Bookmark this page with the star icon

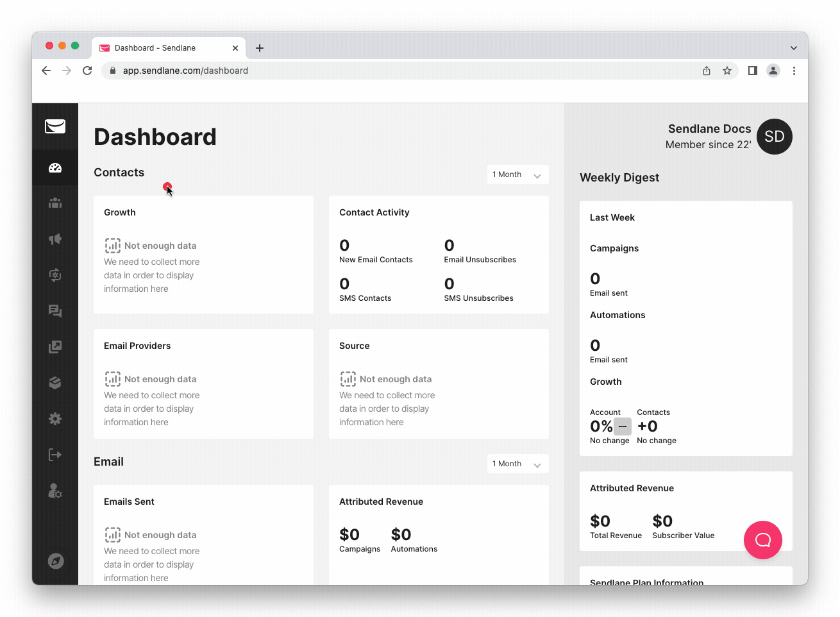click(727, 71)
